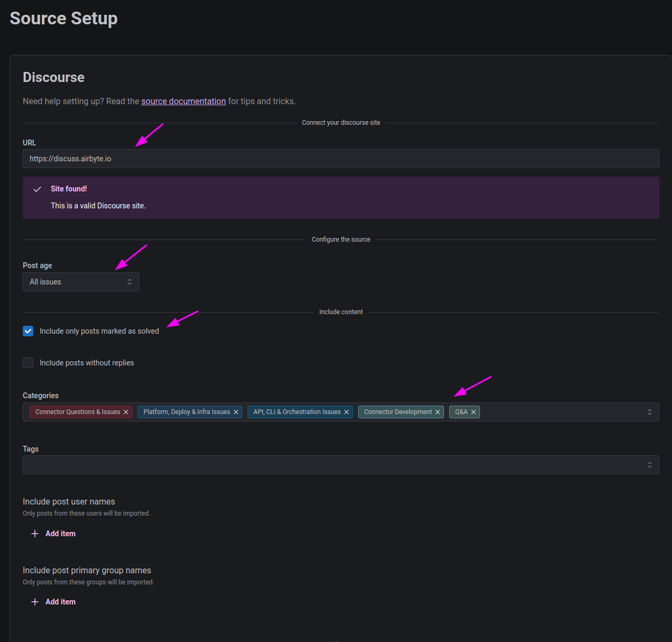This screenshot has width=672, height=642.
Task: Click the Site found! message
Action: (69, 189)
